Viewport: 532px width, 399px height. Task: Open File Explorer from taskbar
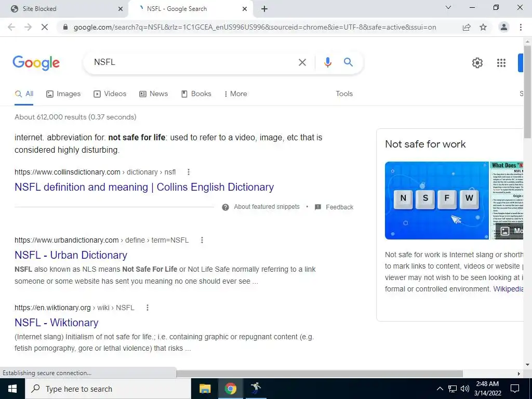pos(205,389)
